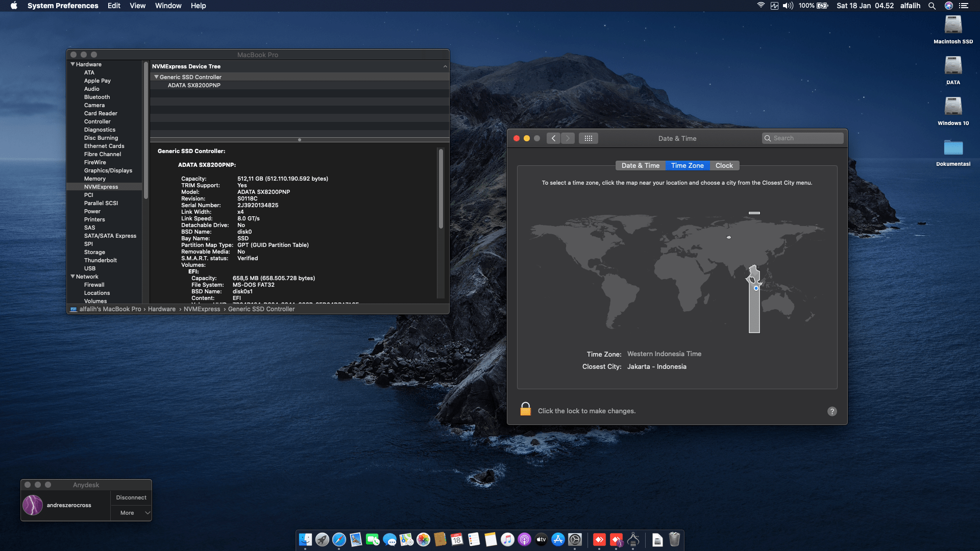Open Spotlight search in menu bar
Image resolution: width=980 pixels, height=551 pixels.
(x=932, y=6)
